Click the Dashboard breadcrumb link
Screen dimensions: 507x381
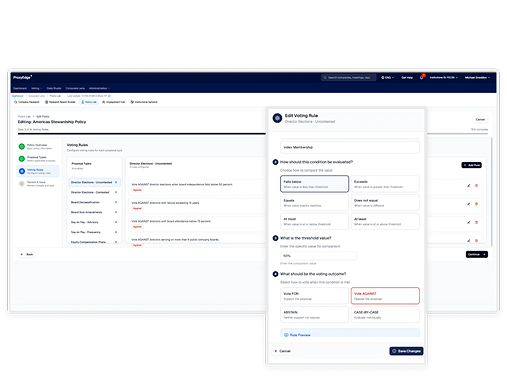(18, 96)
